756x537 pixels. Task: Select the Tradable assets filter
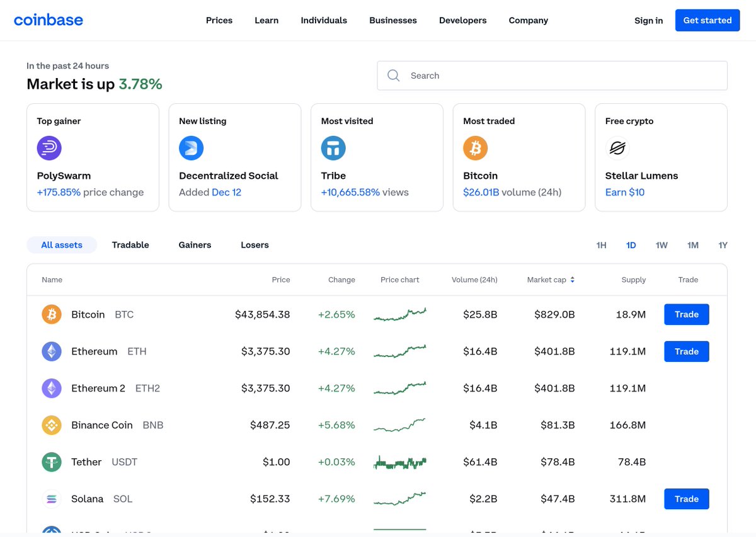pyautogui.click(x=130, y=244)
